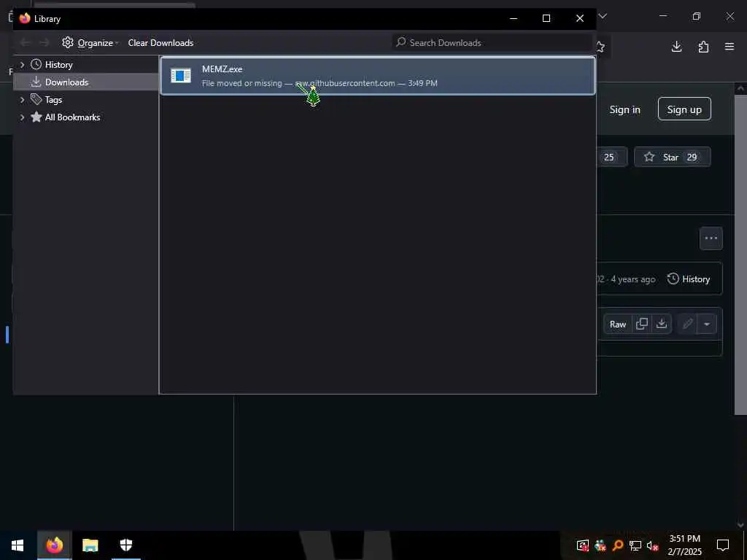Expand the Tags tree item

[x=22, y=99]
